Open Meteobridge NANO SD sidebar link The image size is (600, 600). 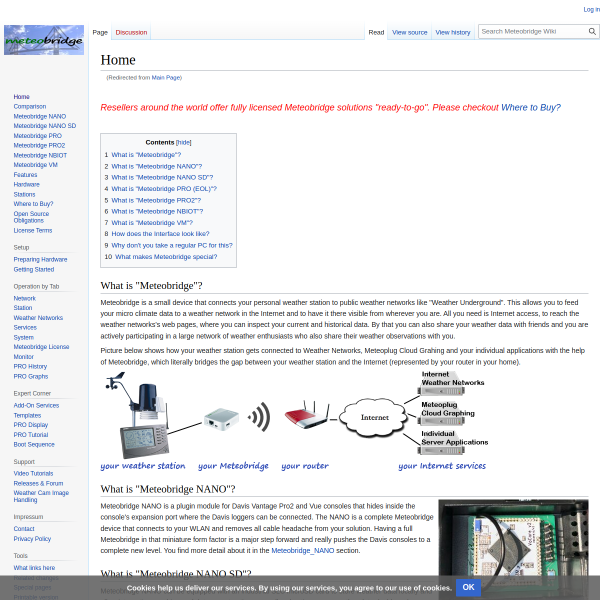click(45, 126)
